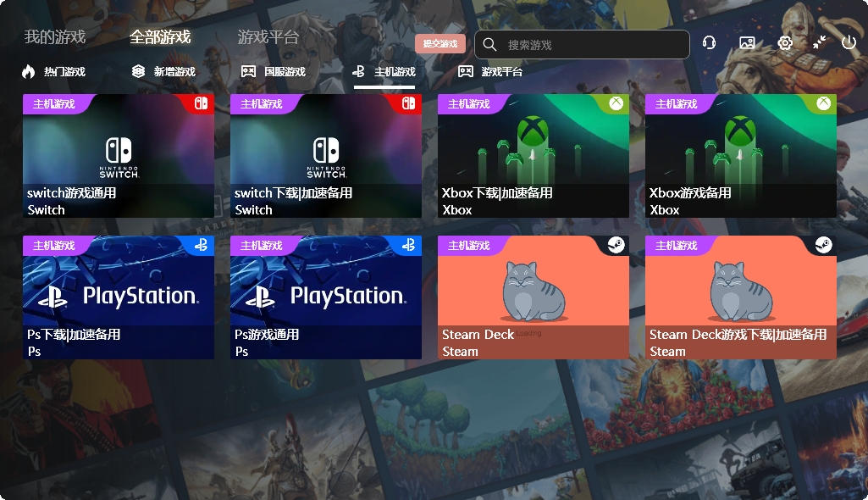Open Xbox游戏备用 game card
Viewport: 868px width, 500px height.
[741, 156]
